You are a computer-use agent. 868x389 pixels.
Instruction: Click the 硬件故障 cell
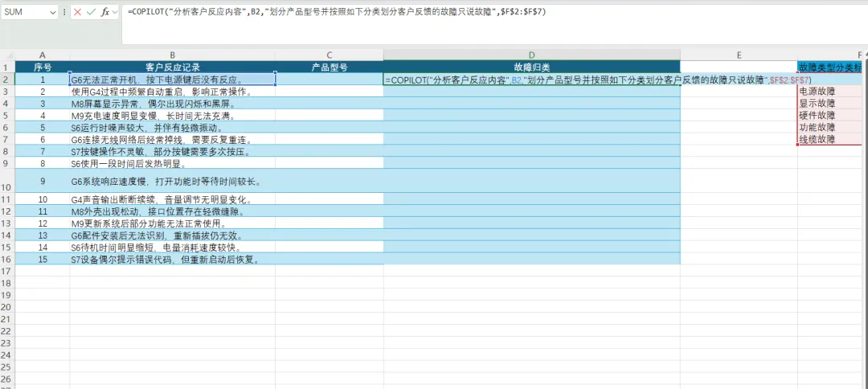click(x=829, y=115)
